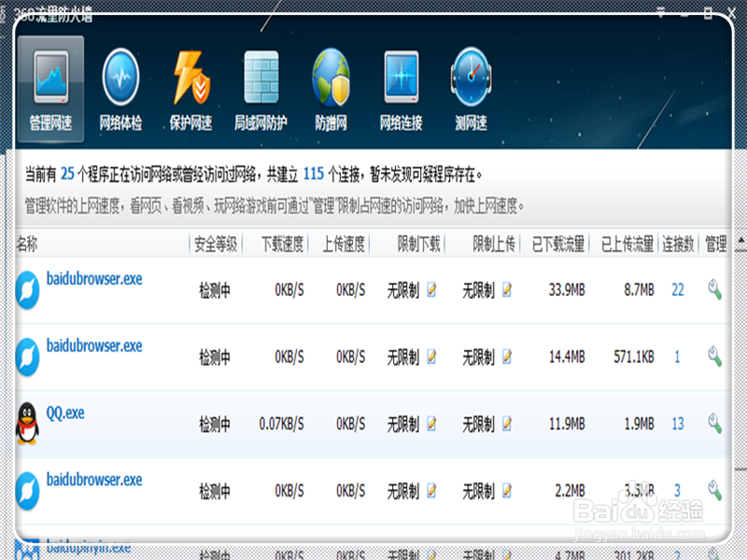Open the 保护网速 tab

coord(190,89)
